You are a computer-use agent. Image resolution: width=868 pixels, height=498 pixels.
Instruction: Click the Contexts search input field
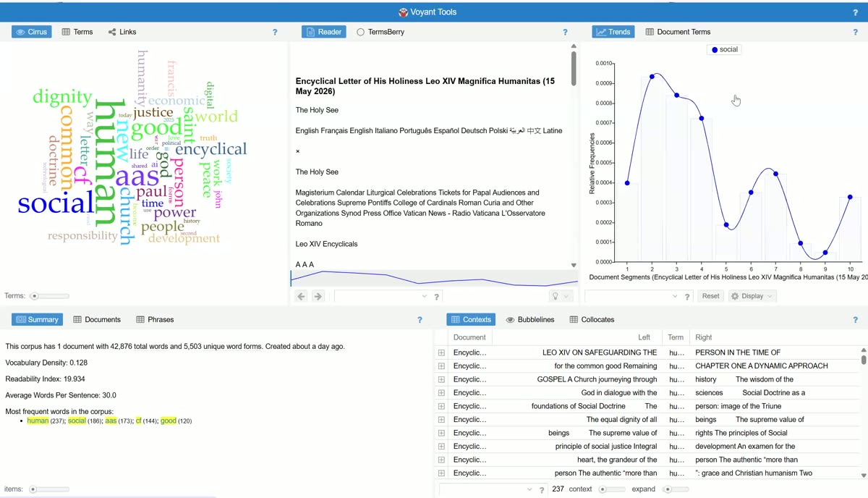click(x=482, y=490)
